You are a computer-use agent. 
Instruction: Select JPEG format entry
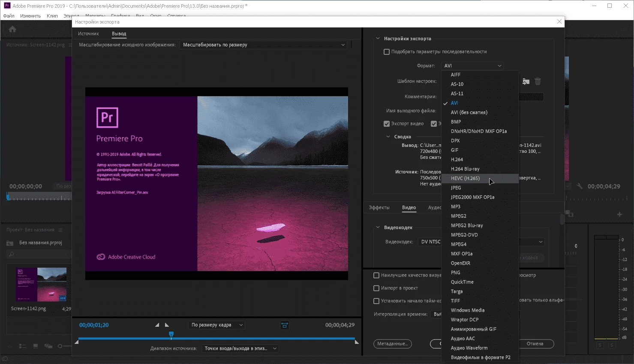click(x=480, y=188)
